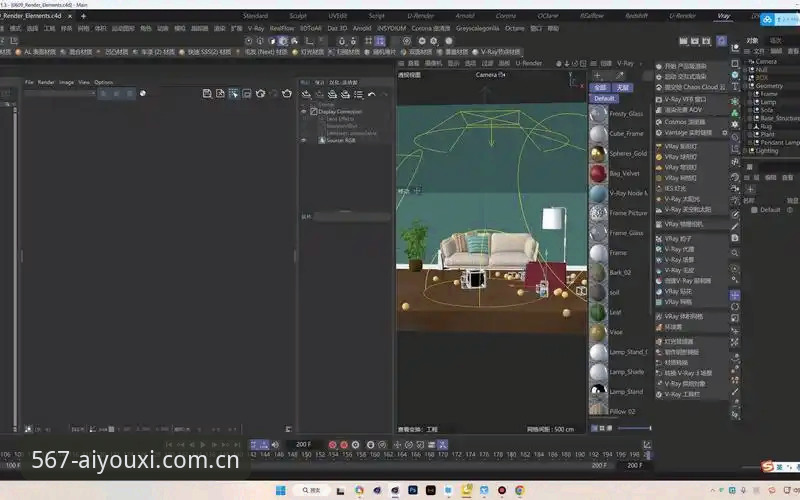Select the Scale tool in right toolbar
The height and width of the screenshot is (500, 800).
click(735, 318)
